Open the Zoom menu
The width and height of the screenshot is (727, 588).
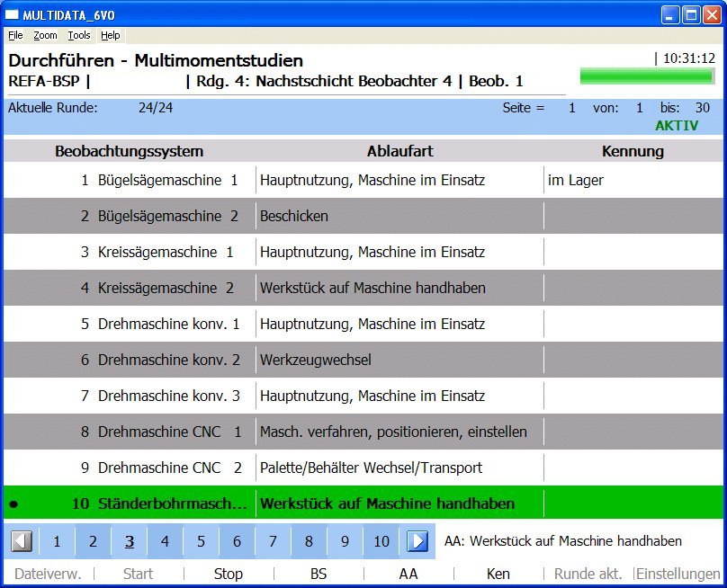click(45, 35)
